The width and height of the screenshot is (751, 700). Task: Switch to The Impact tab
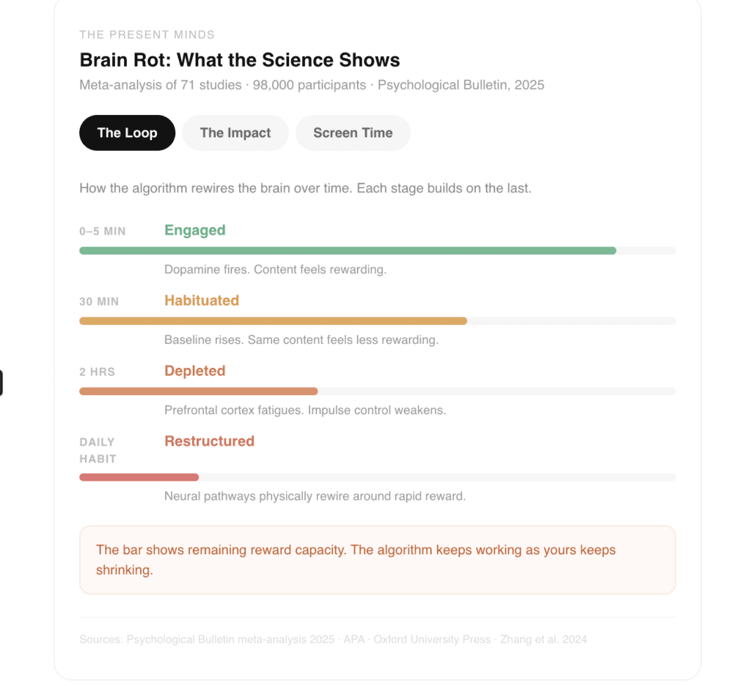pos(235,133)
